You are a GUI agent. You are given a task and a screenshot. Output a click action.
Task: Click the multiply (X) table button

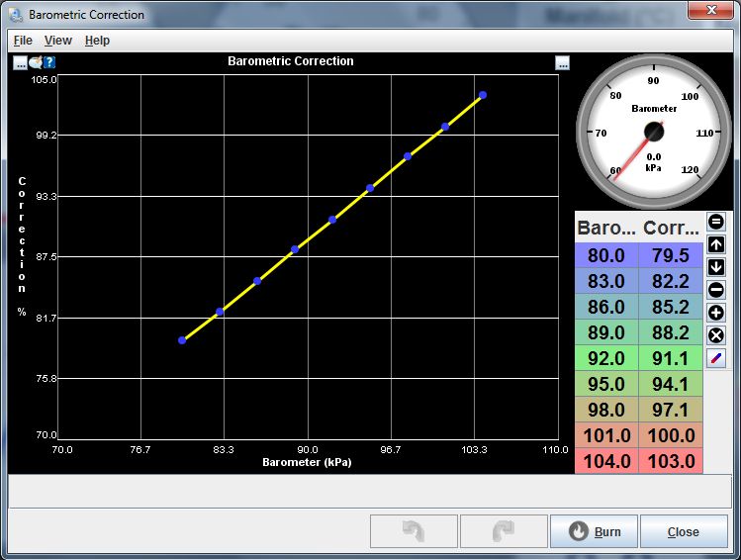pyautogui.click(x=716, y=335)
